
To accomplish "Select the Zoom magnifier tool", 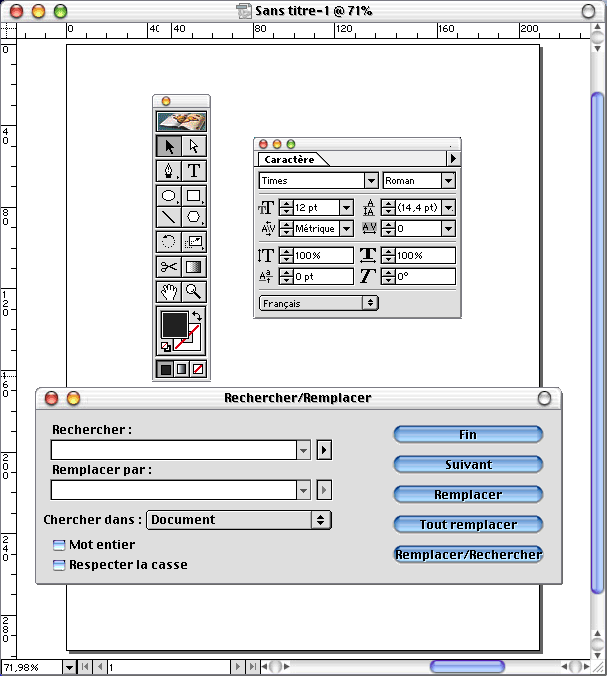I will (x=194, y=292).
